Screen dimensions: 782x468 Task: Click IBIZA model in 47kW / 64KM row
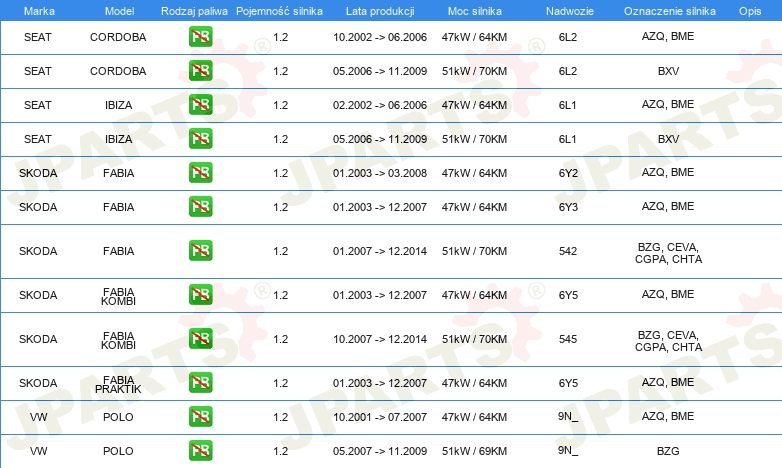point(118,105)
